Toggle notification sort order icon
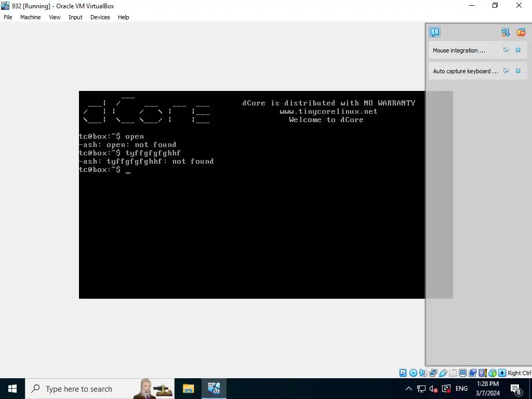 pos(506,32)
